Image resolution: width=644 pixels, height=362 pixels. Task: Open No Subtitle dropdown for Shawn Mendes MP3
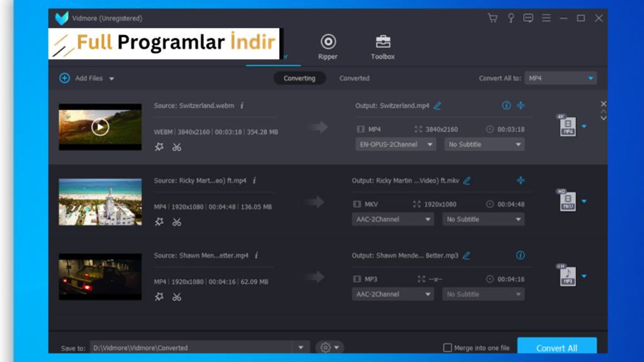[483, 294]
